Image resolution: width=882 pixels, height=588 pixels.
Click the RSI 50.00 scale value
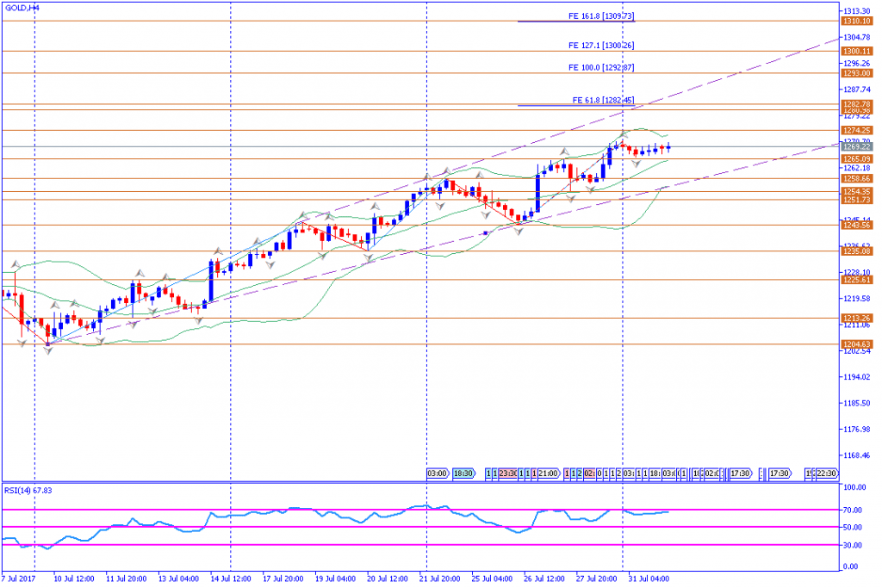853,528
